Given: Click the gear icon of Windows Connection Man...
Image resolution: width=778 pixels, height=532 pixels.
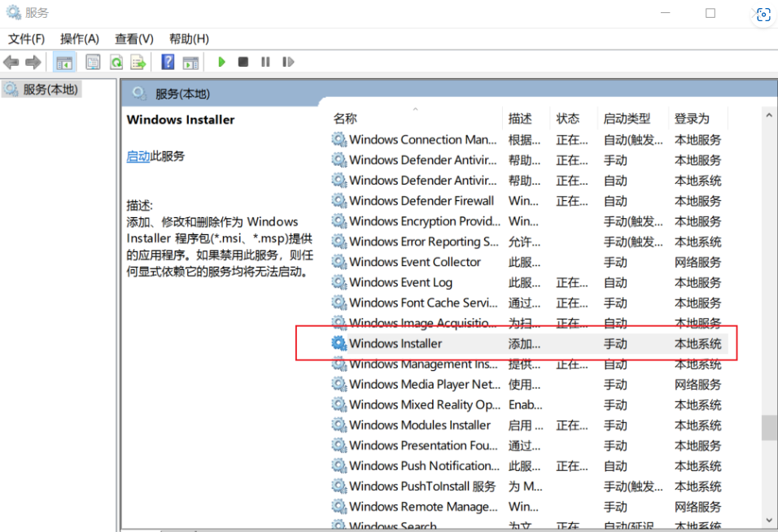Looking at the screenshot, I should [x=339, y=140].
